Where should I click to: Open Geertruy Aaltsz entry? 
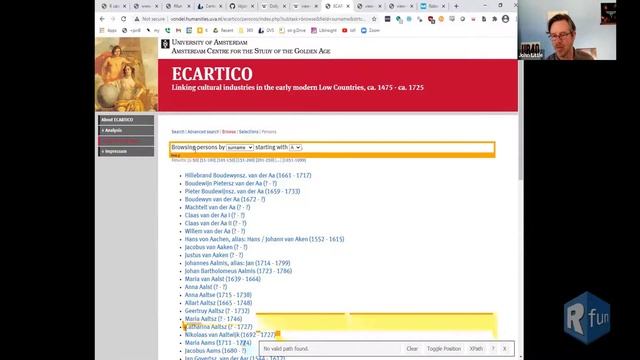(217, 311)
